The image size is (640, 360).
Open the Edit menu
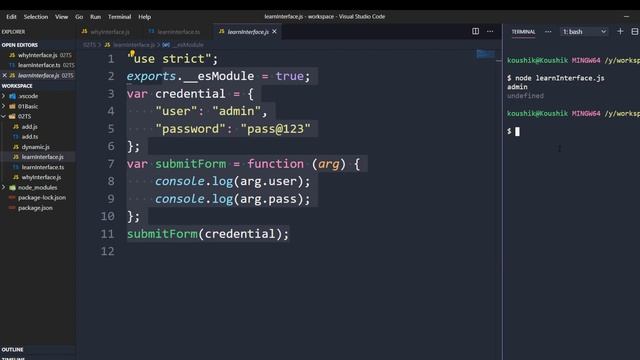point(11,17)
